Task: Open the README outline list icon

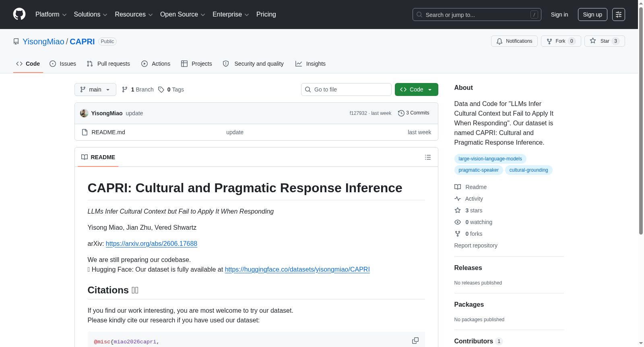Action: point(428,157)
